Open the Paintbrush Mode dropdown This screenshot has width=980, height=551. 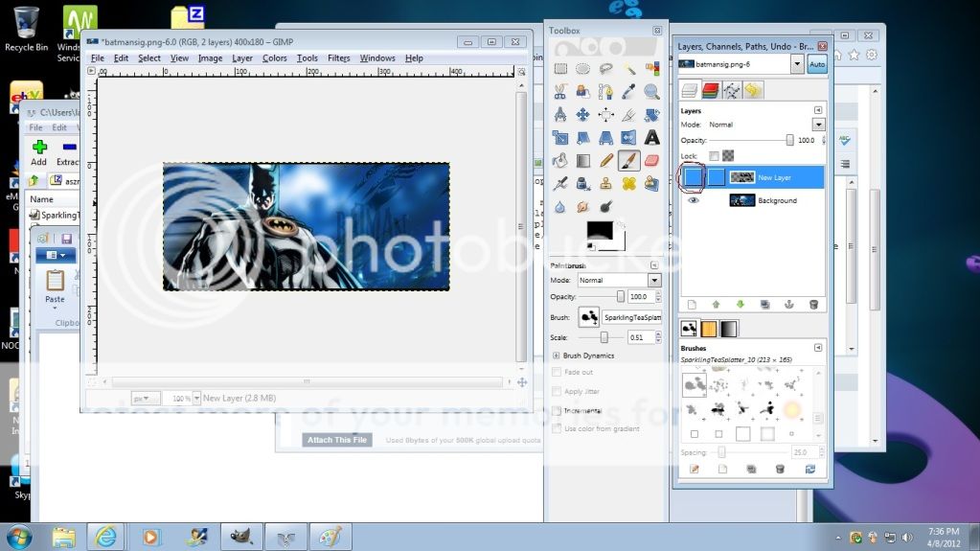pos(654,280)
